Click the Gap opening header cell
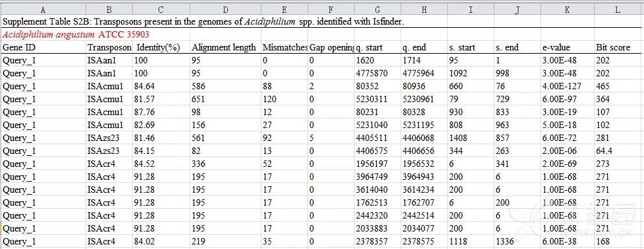This screenshot has height=249, width=644. [x=331, y=47]
